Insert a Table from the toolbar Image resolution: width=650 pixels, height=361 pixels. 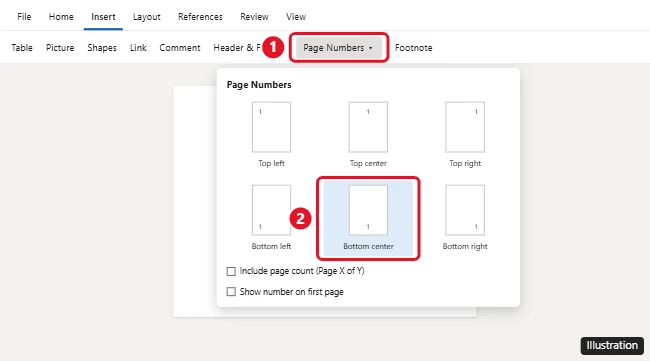22,48
